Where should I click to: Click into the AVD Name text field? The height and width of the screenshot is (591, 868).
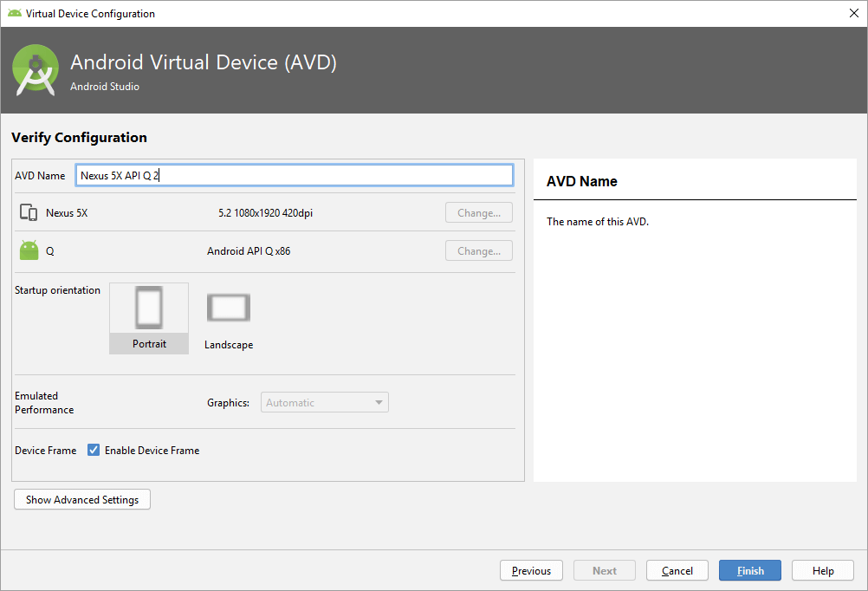294,176
